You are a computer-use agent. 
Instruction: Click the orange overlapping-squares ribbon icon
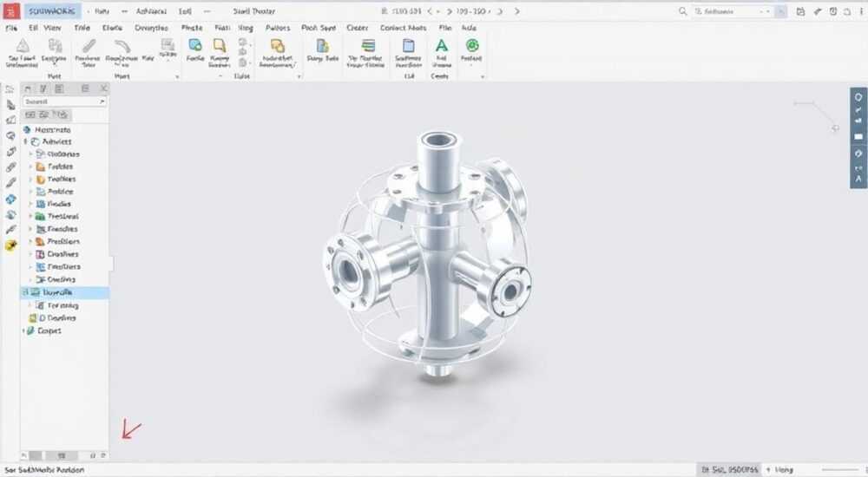(278, 45)
